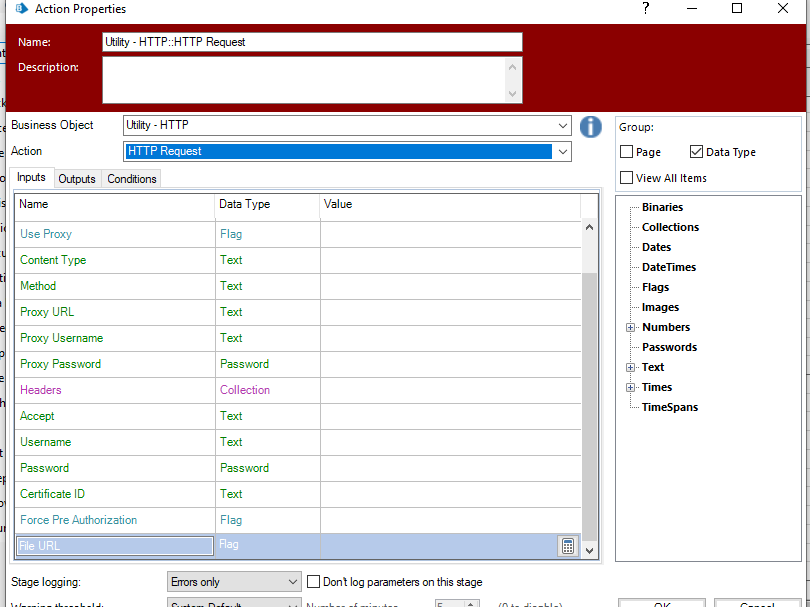Open the expression calculator in File URL row
This screenshot has height=607, width=810.
pyautogui.click(x=568, y=546)
